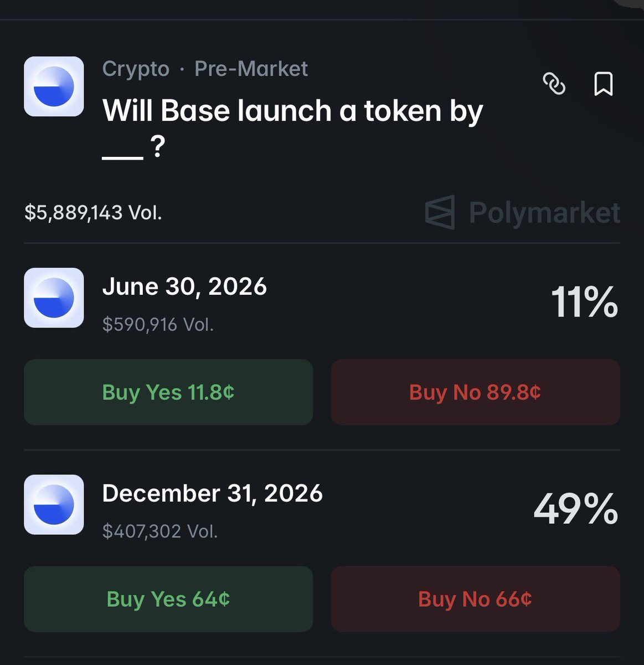Select the 'Will Base launch a token by' heading
This screenshot has width=644, height=665.
tap(292, 129)
